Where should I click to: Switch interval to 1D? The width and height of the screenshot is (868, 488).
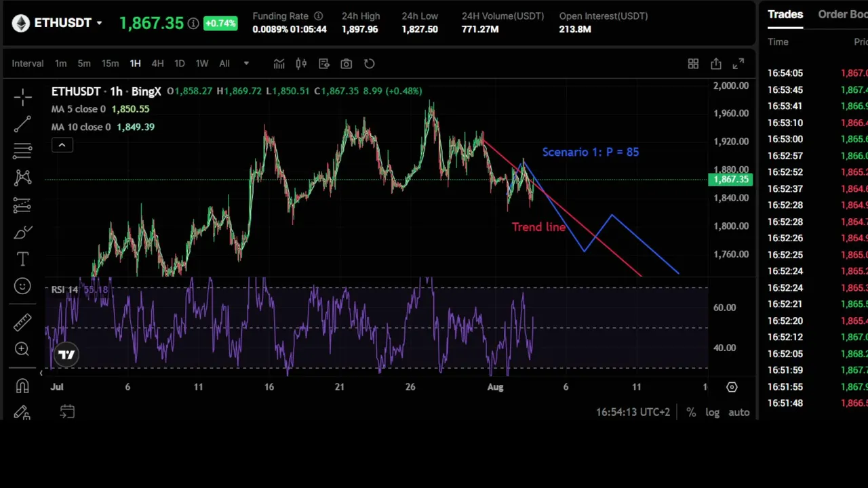click(180, 64)
